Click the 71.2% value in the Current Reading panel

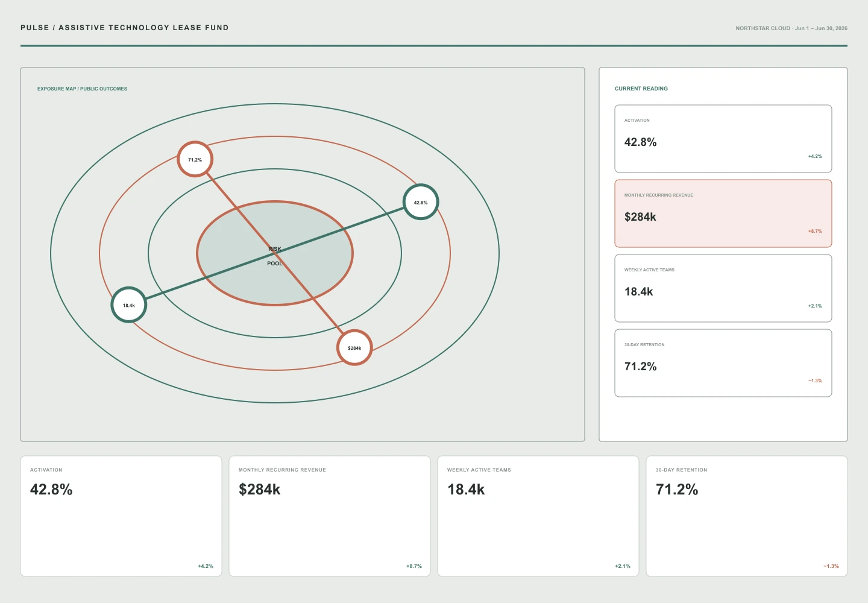pyautogui.click(x=641, y=367)
